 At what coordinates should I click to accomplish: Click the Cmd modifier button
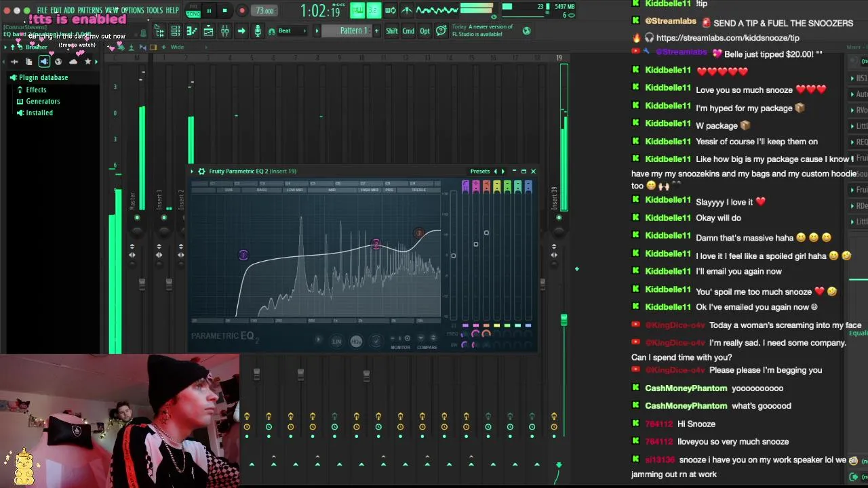click(408, 31)
